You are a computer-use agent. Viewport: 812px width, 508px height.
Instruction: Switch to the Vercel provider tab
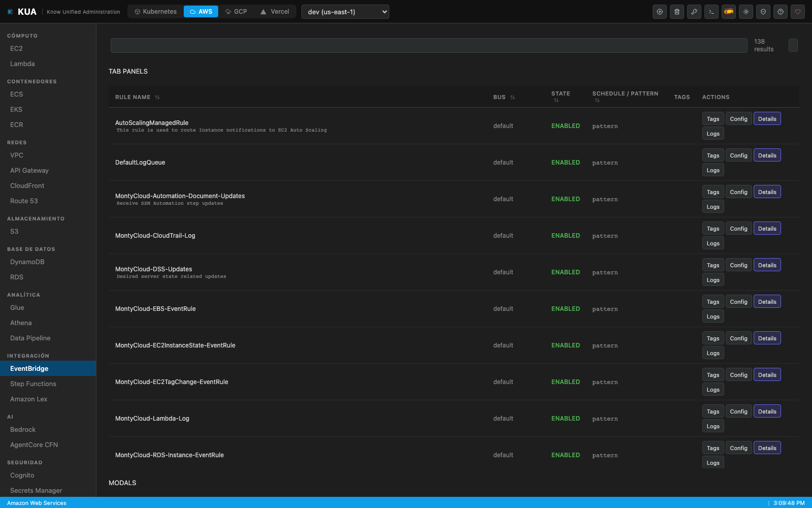275,12
